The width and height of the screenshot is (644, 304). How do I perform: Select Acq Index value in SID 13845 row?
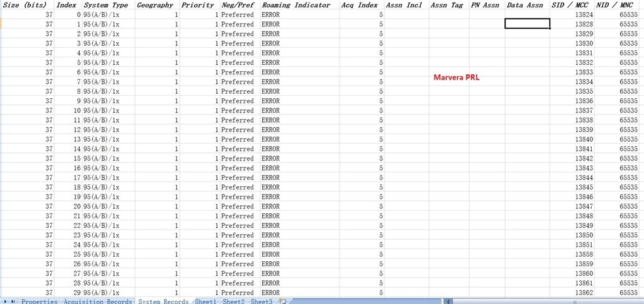coord(362,187)
